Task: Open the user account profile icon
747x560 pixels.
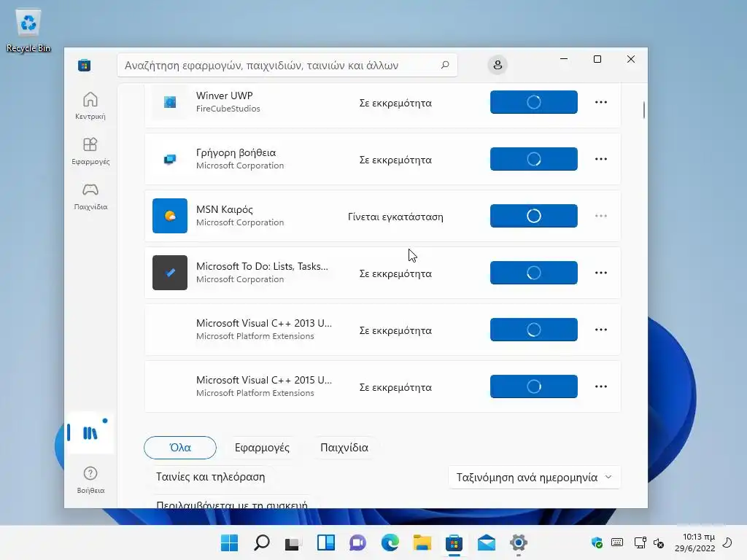Action: [498, 65]
